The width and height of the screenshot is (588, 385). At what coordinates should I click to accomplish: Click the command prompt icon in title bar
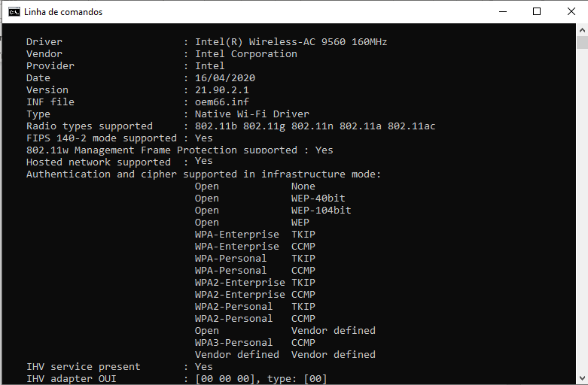(14, 12)
